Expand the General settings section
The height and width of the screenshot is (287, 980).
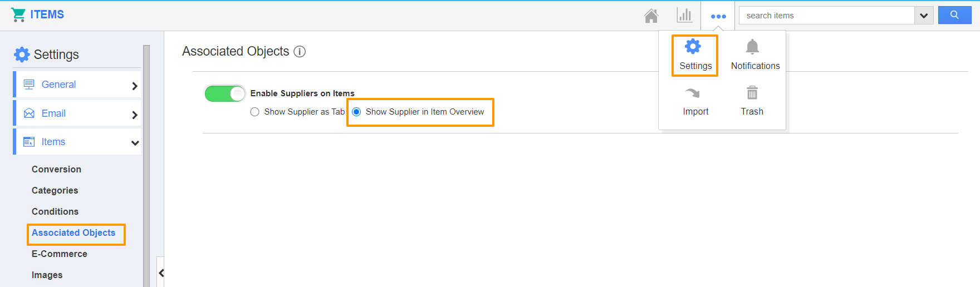point(77,85)
